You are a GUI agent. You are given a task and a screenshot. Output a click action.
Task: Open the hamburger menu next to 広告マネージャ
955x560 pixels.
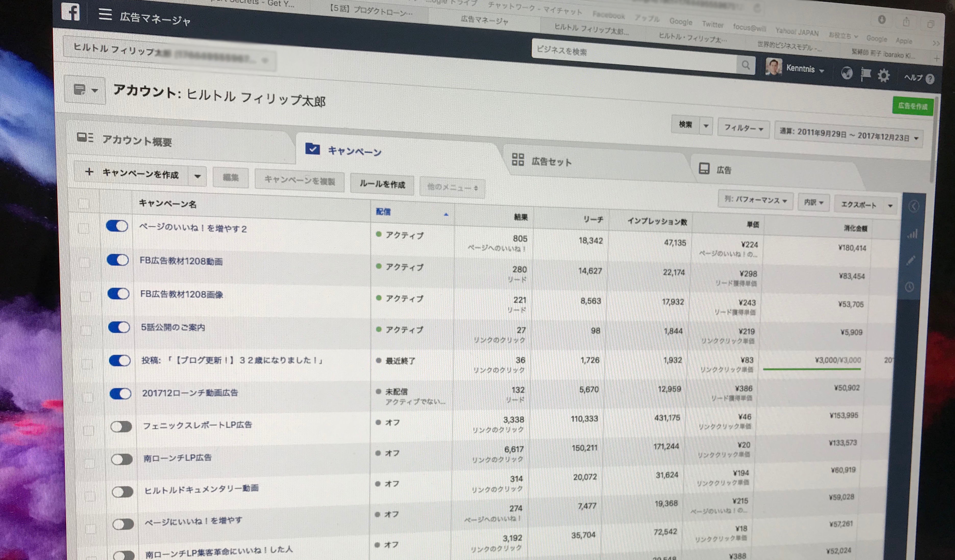click(105, 14)
